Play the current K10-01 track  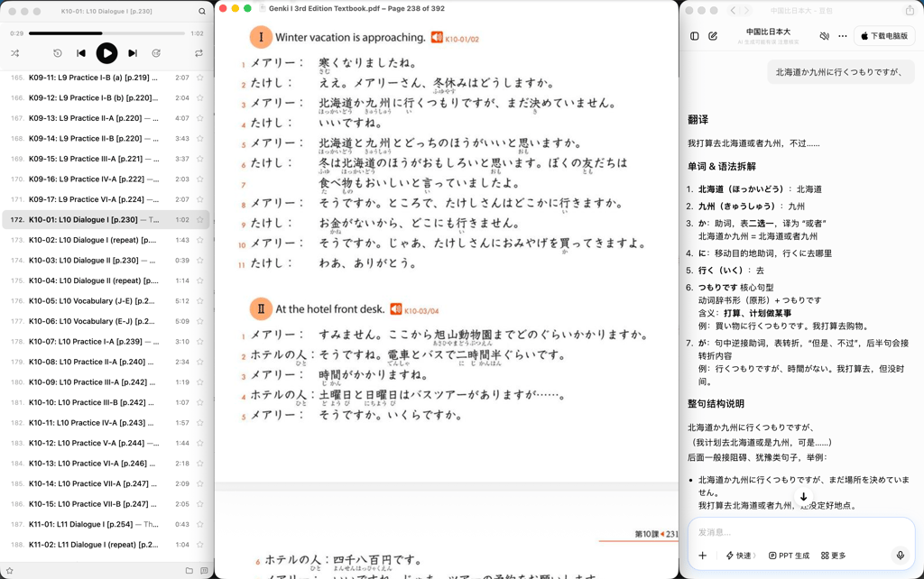coord(106,53)
